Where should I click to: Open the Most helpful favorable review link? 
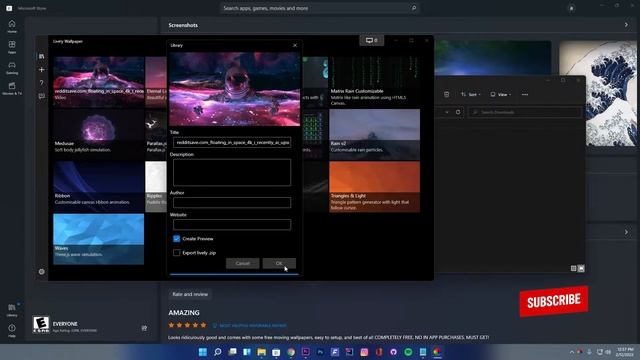pyautogui.click(x=253, y=326)
